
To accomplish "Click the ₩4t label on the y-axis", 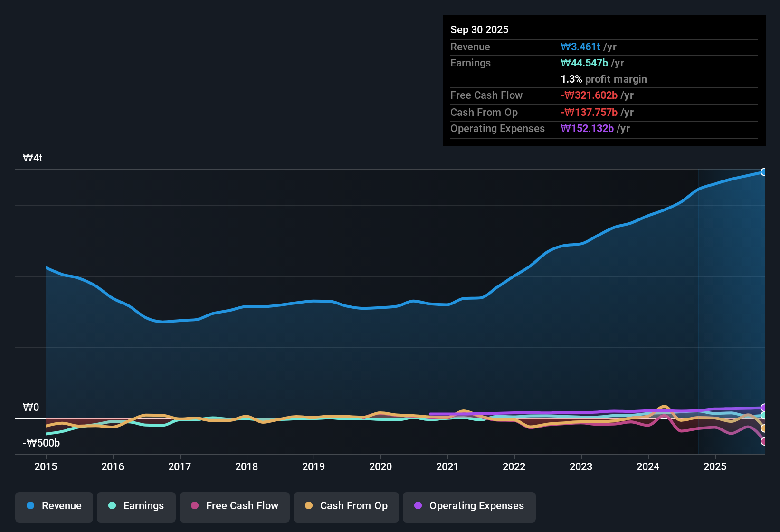I will click(32, 158).
